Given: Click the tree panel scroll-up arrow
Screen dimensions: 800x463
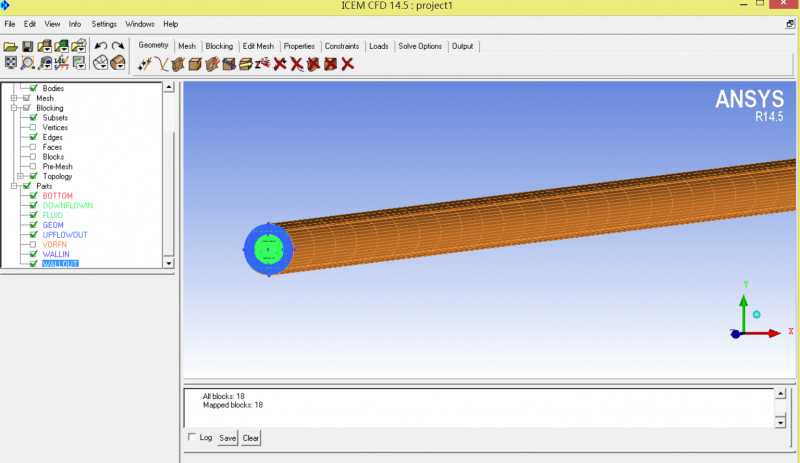Looking at the screenshot, I should pos(169,87).
